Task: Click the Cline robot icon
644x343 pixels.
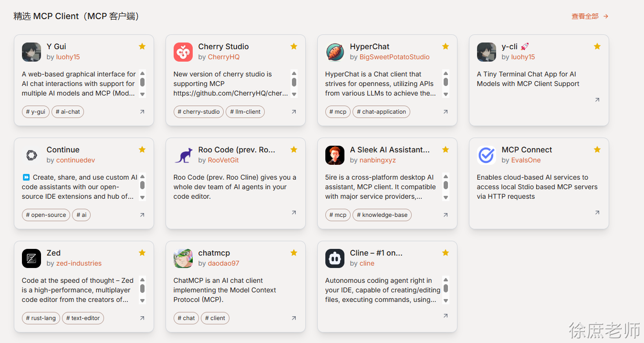Action: (335, 258)
